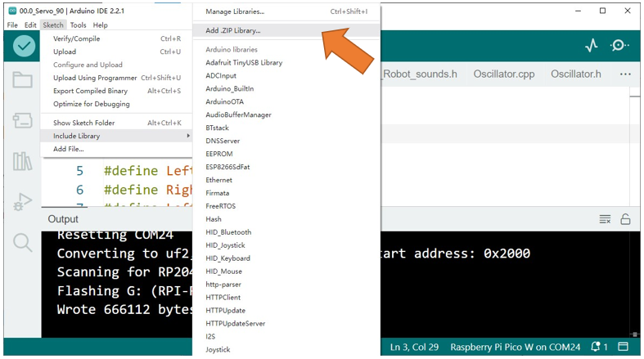Open the Library Manager books icon

coord(22,161)
